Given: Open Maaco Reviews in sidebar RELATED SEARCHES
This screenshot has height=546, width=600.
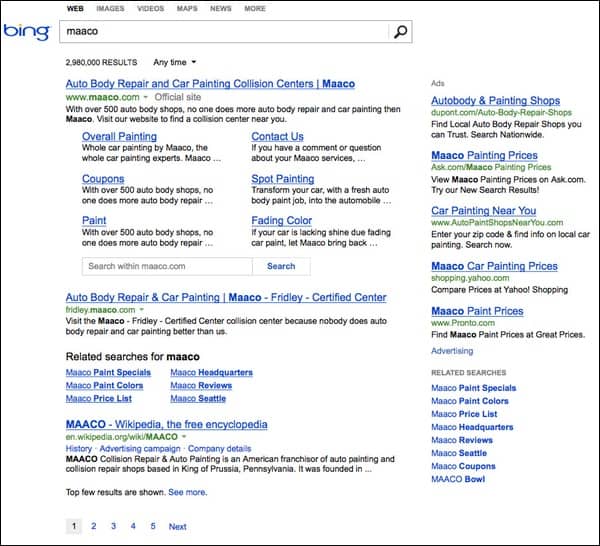Looking at the screenshot, I should click(462, 440).
